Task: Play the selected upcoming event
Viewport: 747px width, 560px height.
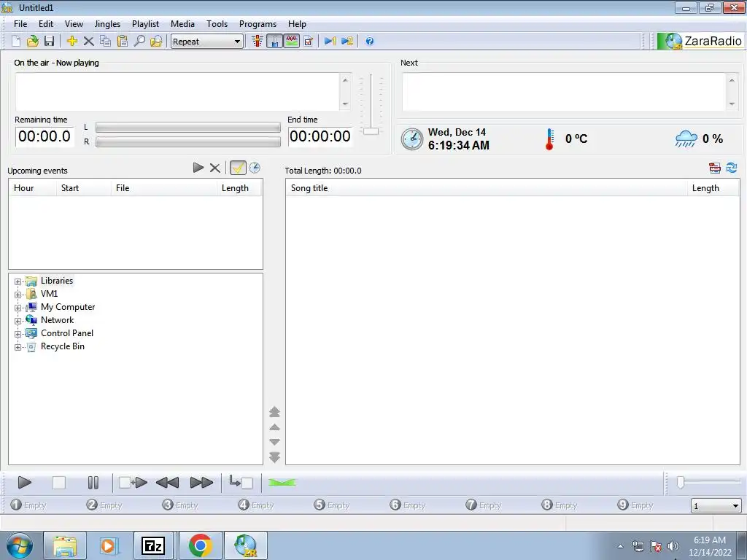Action: (x=198, y=168)
